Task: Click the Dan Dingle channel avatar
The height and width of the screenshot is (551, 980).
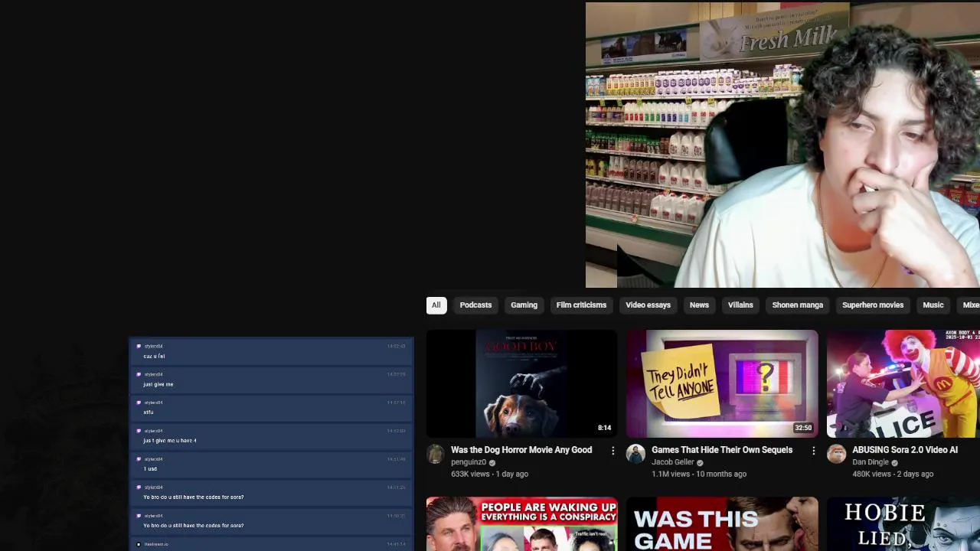Action: tap(836, 454)
